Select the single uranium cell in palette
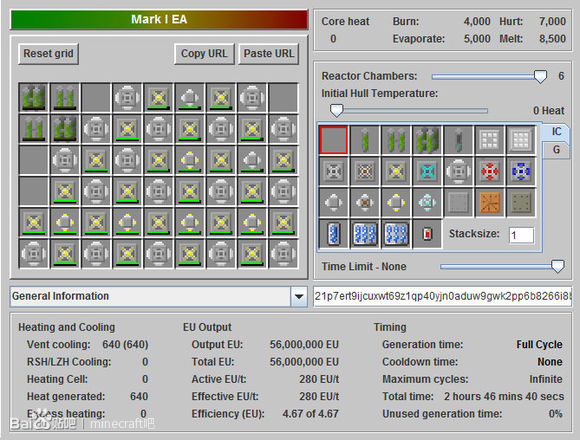Image resolution: width=580 pixels, height=440 pixels. [365, 140]
